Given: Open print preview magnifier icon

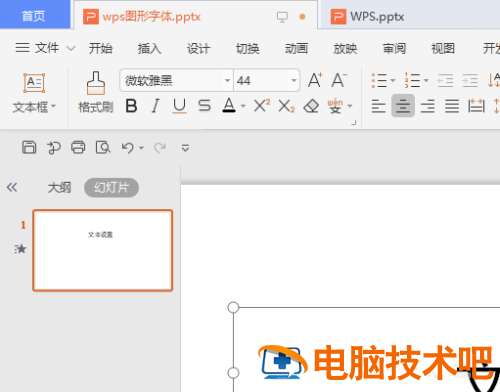Looking at the screenshot, I should pyautogui.click(x=103, y=147).
